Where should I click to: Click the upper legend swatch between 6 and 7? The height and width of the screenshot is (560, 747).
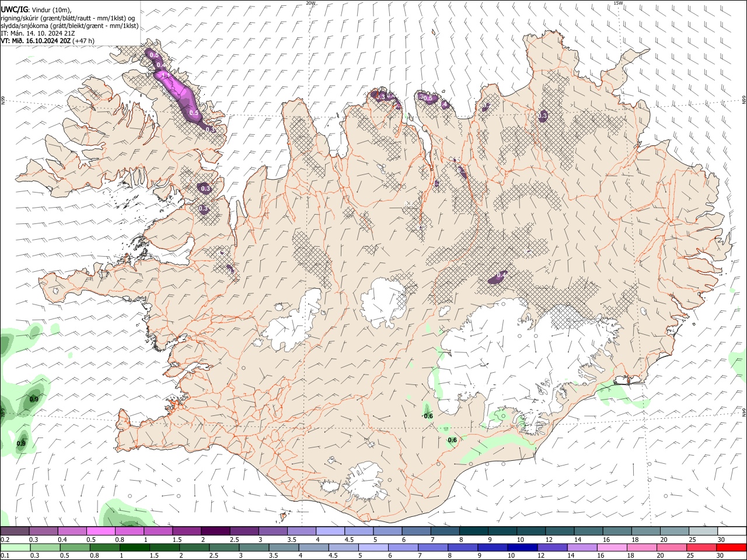click(416, 531)
